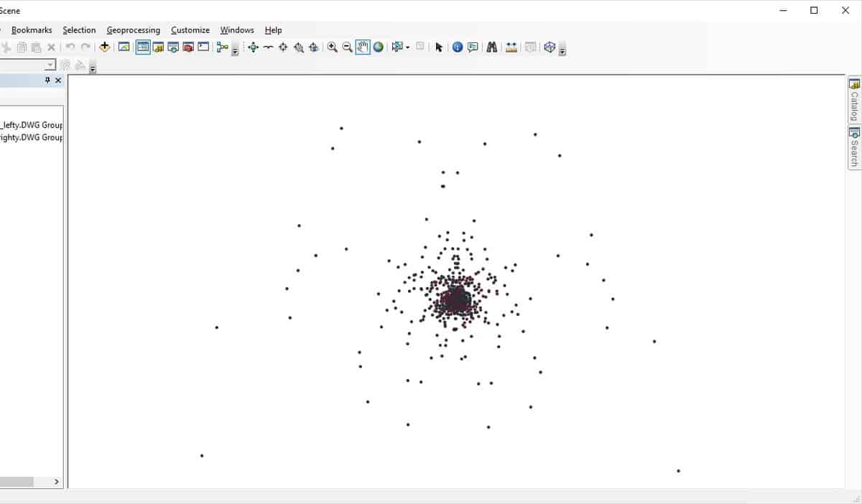Expand the layer combo box dropdown
862x504 pixels.
coord(50,65)
